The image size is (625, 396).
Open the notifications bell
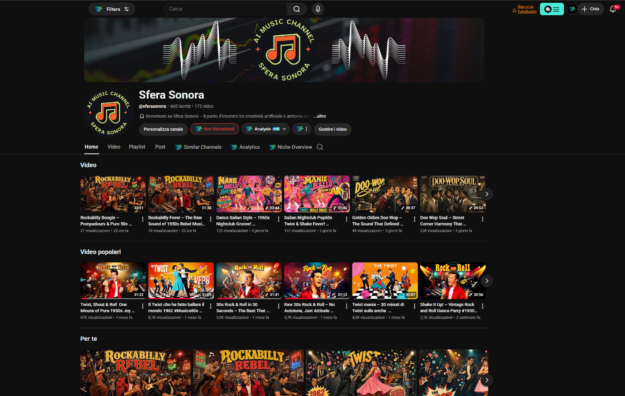pos(613,9)
